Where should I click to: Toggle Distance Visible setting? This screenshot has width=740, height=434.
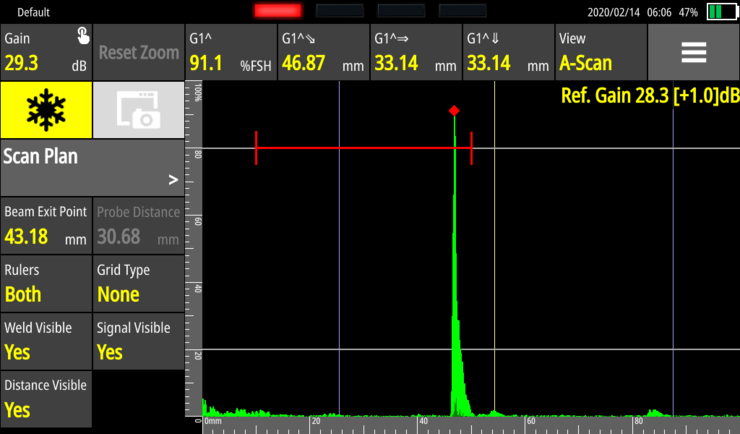point(46,400)
